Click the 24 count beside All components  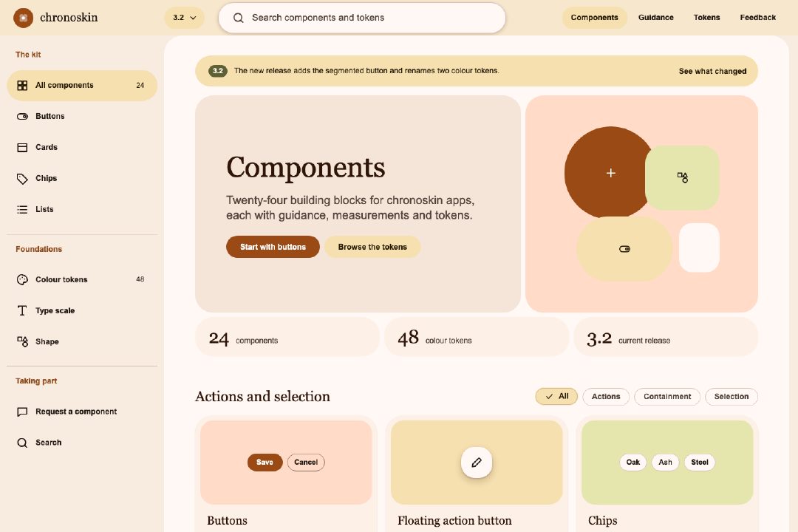click(x=140, y=86)
